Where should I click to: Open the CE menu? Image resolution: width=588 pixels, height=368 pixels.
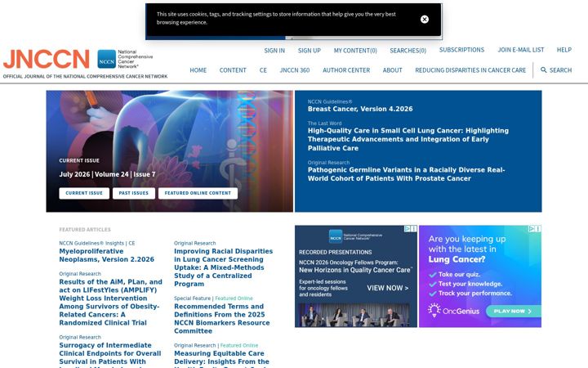(x=263, y=70)
